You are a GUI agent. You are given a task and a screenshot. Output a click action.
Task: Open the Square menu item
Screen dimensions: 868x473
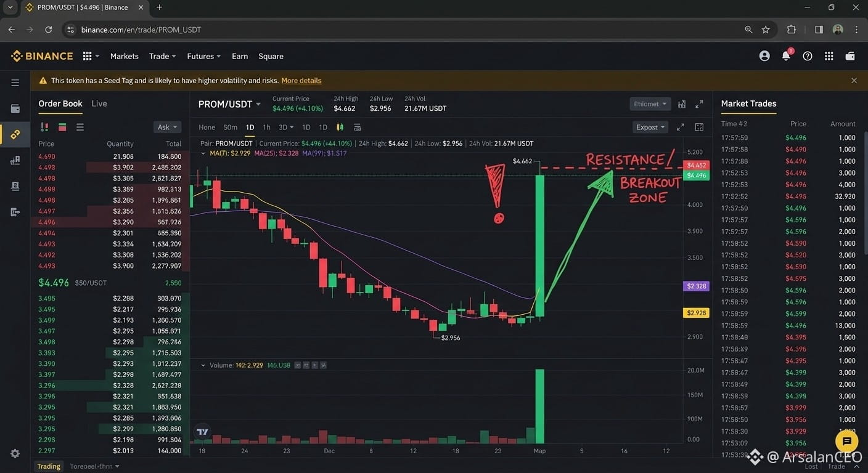(x=271, y=56)
